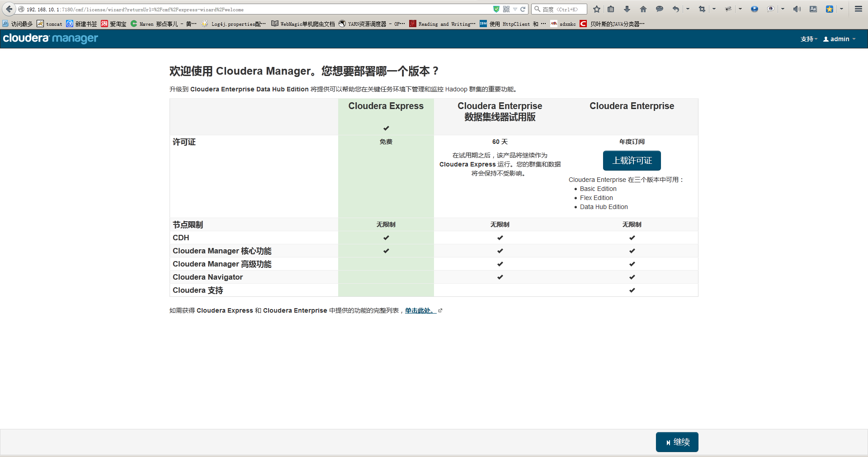868x457 pixels.
Task: Open the Maven 那点事儿 bookmark
Action: coord(164,24)
